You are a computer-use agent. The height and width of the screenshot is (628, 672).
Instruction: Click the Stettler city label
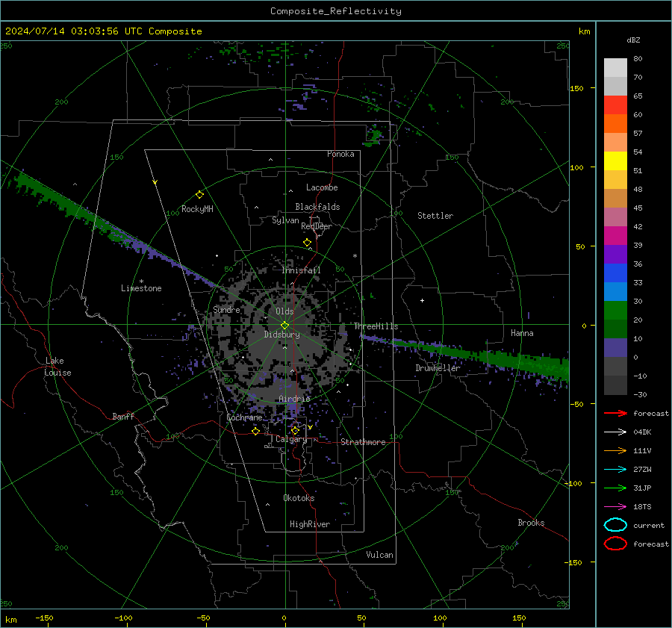(x=435, y=216)
